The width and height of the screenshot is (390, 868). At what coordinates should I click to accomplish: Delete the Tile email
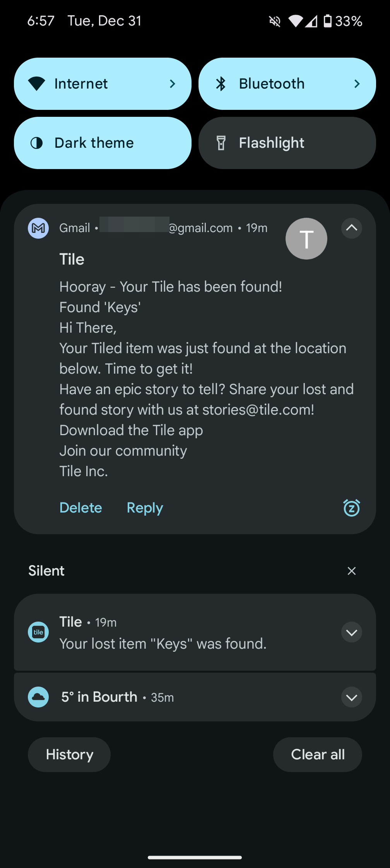point(80,507)
